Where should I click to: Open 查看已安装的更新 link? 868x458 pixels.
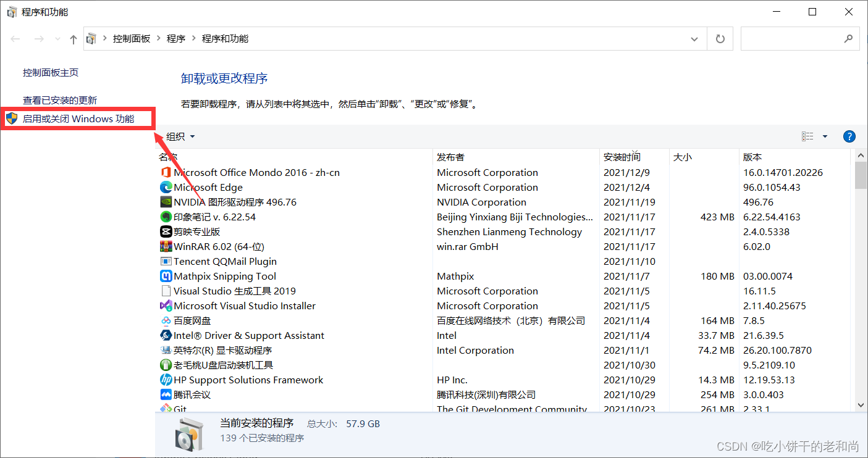60,100
